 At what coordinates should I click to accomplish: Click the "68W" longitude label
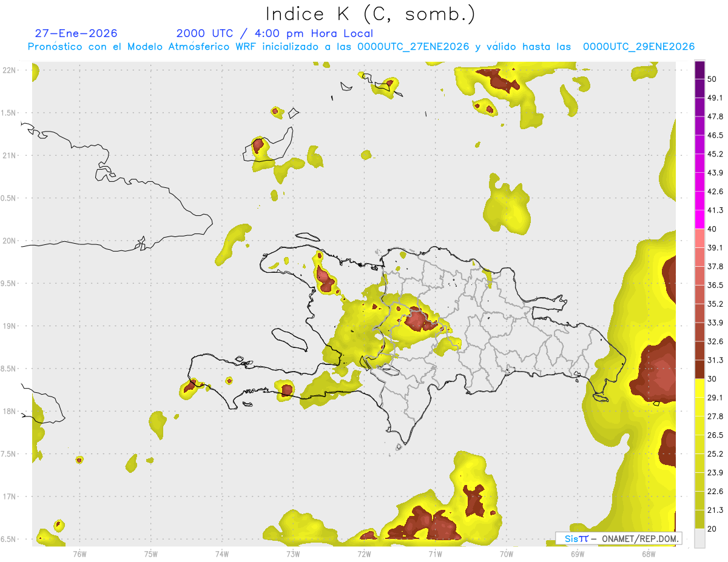pyautogui.click(x=649, y=554)
